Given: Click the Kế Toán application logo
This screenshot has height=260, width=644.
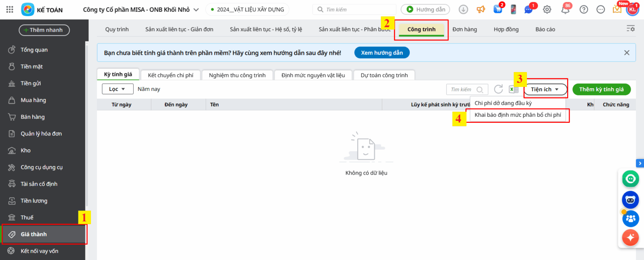Looking at the screenshot, I should coord(28,9).
